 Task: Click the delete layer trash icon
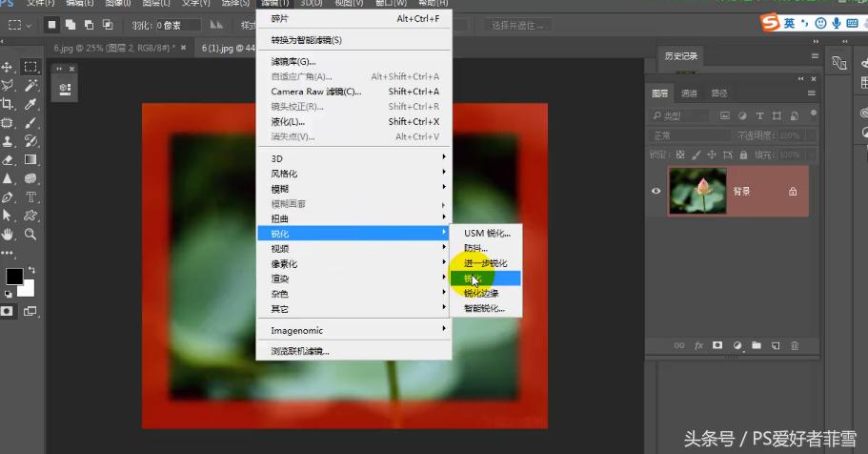point(795,345)
